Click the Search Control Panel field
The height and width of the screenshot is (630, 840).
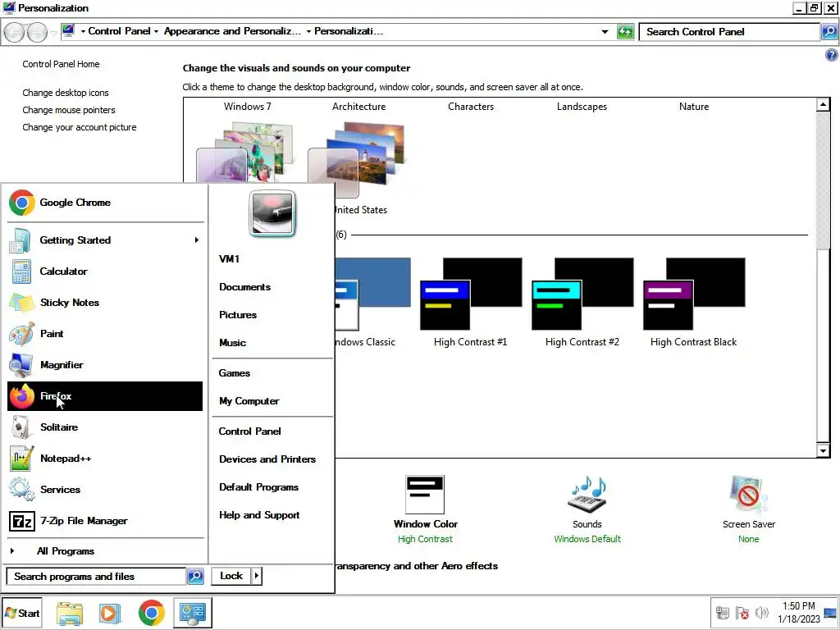[x=729, y=32]
